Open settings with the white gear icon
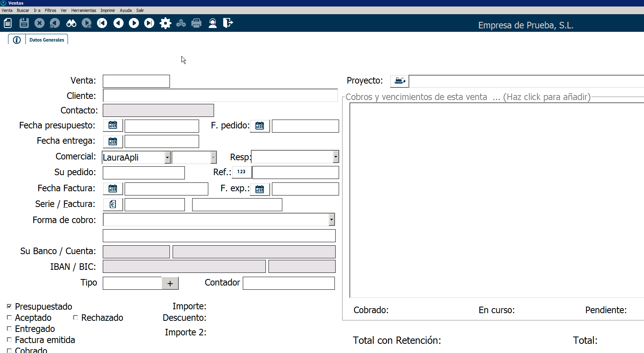This screenshot has width=644, height=353. tap(165, 23)
